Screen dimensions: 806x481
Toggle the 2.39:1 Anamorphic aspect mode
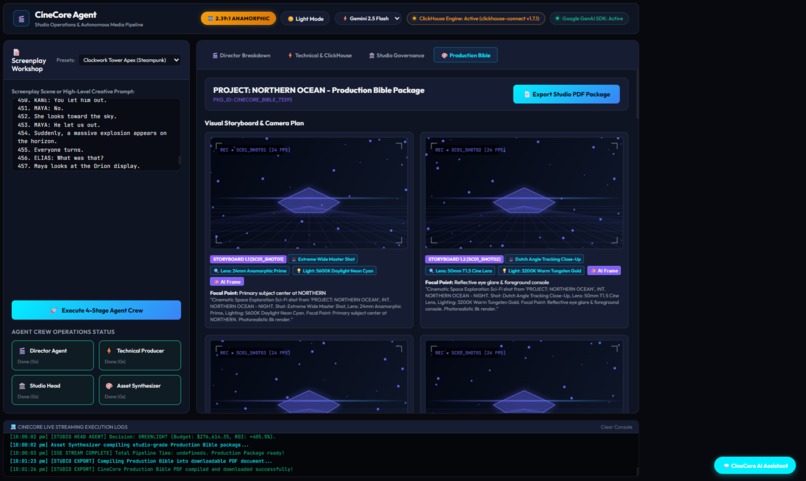[x=238, y=18]
